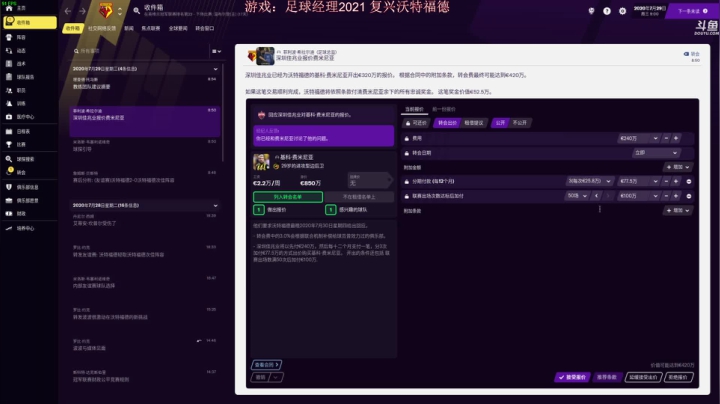Collapse the 2020年7月28日 message group

click(x=215, y=206)
